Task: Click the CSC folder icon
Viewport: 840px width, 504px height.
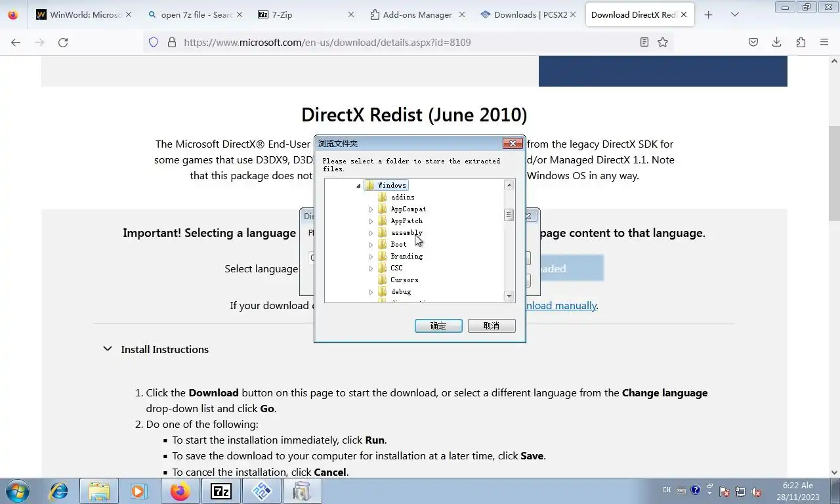Action: click(383, 268)
